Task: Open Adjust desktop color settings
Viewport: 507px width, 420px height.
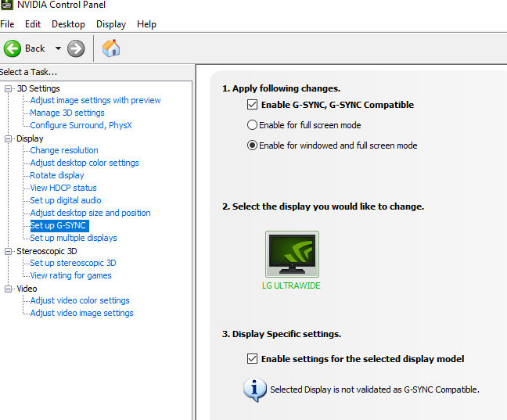Action: pos(84,163)
